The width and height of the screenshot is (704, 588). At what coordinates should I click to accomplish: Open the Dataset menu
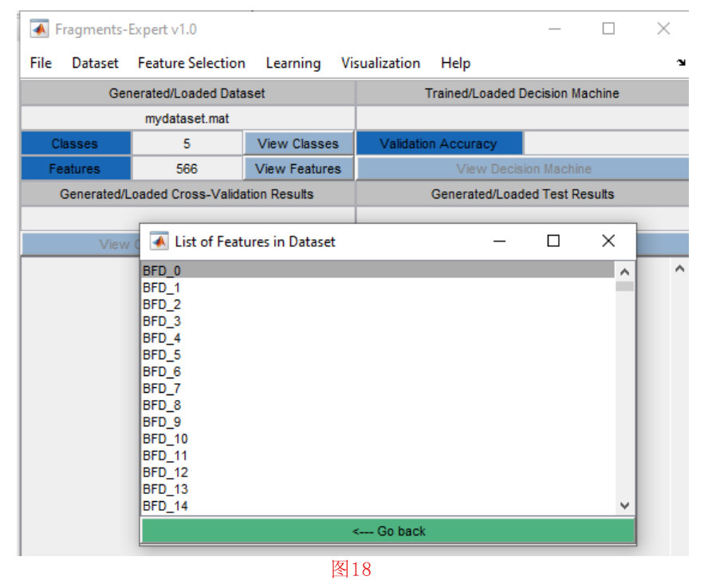tap(95, 63)
